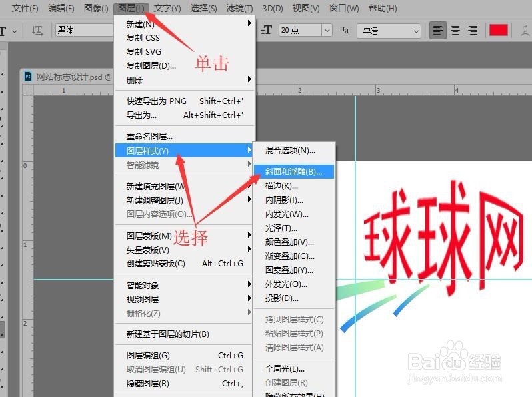Open the 帮助(H) menu

[383, 8]
